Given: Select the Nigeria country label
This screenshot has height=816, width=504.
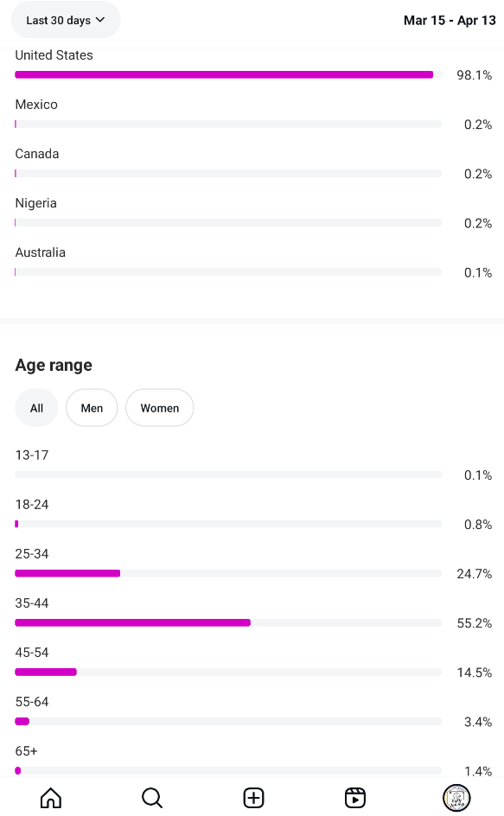Looking at the screenshot, I should [x=36, y=203].
